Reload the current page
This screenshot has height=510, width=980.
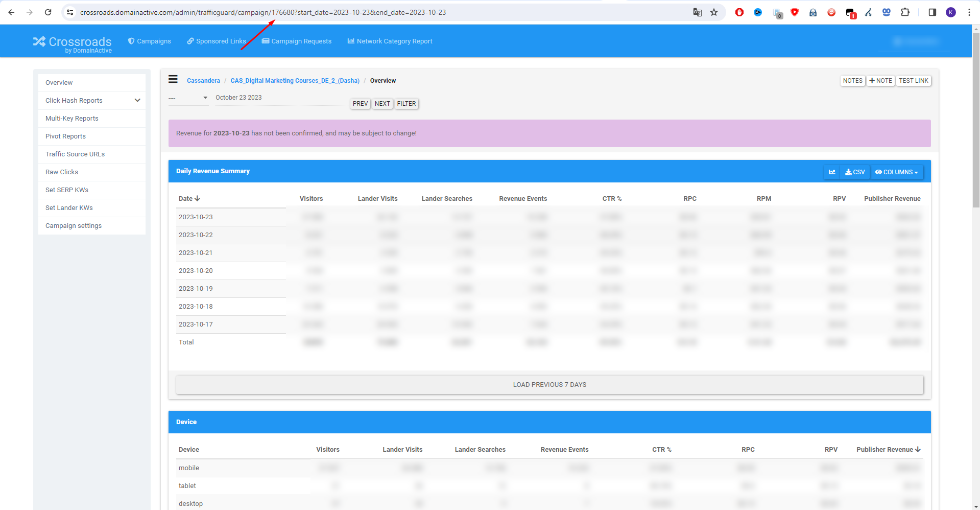click(x=48, y=12)
